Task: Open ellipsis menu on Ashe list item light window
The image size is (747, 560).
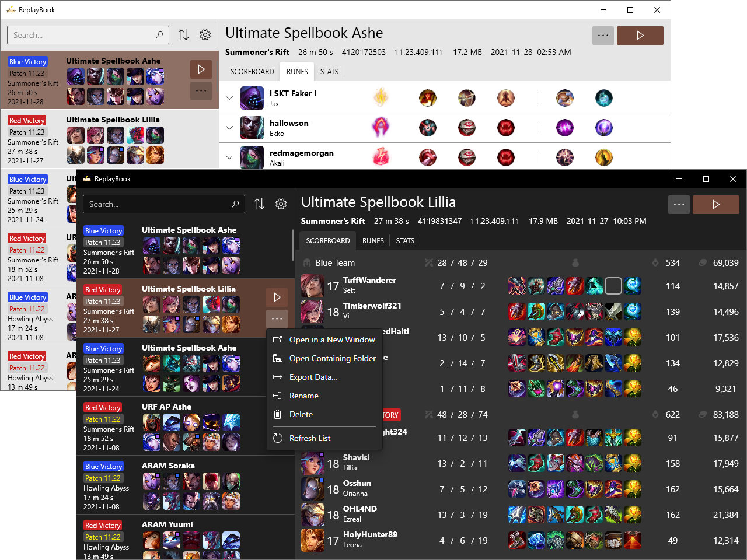Action: 201,90
